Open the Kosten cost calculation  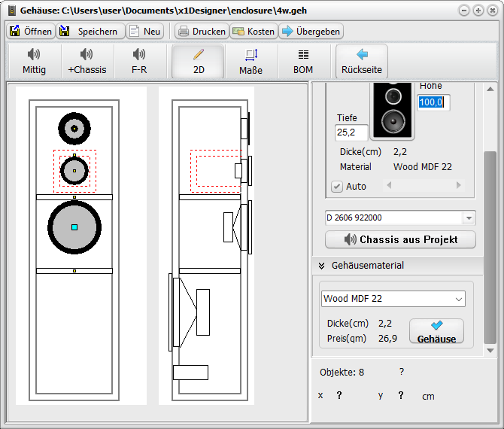click(x=254, y=32)
